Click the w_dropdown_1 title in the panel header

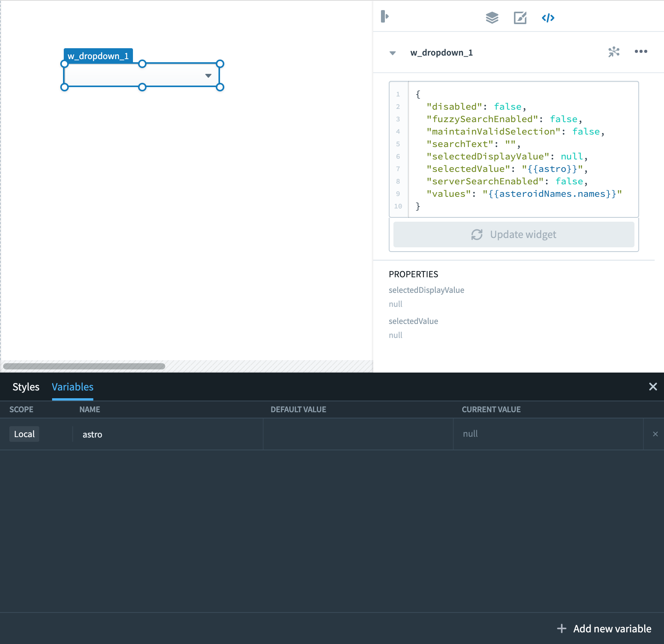(x=442, y=52)
